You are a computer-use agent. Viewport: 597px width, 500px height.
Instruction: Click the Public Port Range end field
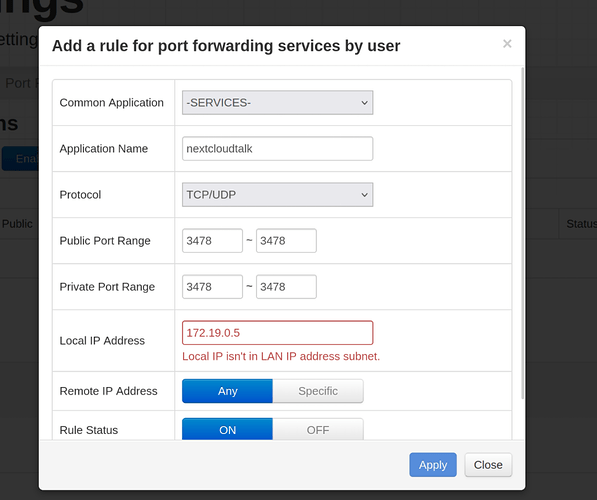pos(286,241)
